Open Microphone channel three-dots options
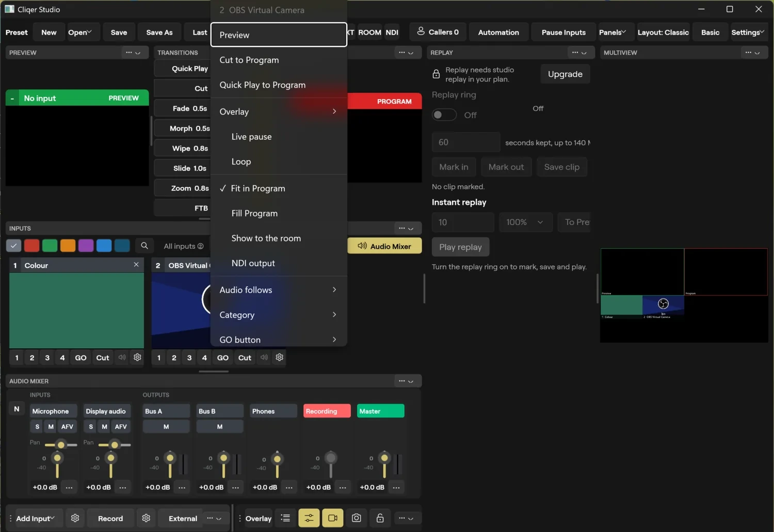The width and height of the screenshot is (774, 532). [x=69, y=487]
